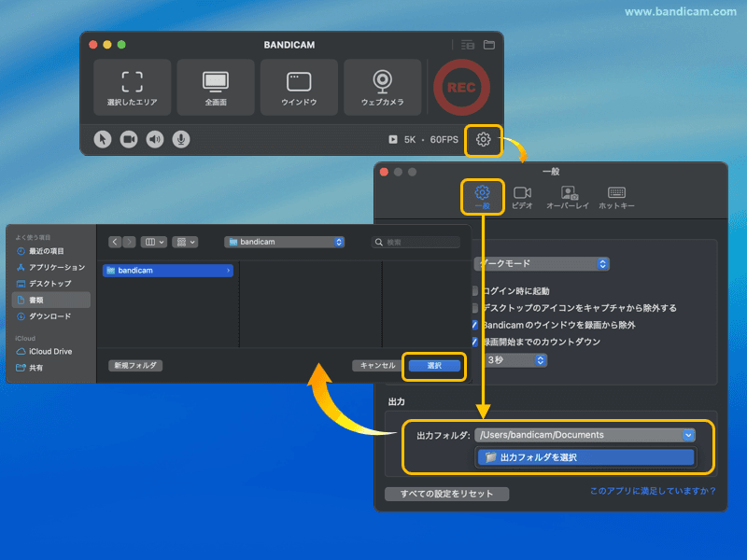Screen dimensions: 747x560
Task: Open the webcam device icon in toolbar
Action: click(128, 140)
